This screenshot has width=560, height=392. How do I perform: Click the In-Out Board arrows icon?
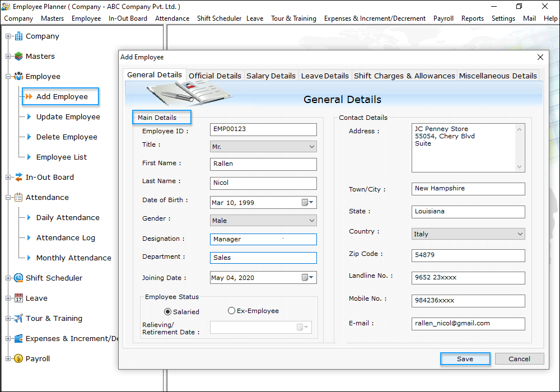point(18,177)
